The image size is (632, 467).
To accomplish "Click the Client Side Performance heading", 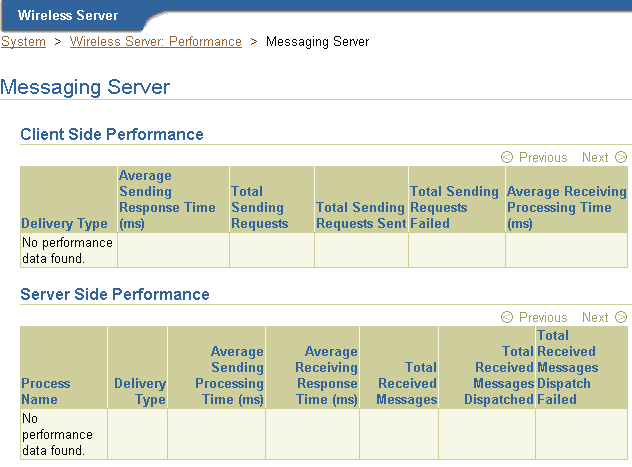I will coord(112,134).
